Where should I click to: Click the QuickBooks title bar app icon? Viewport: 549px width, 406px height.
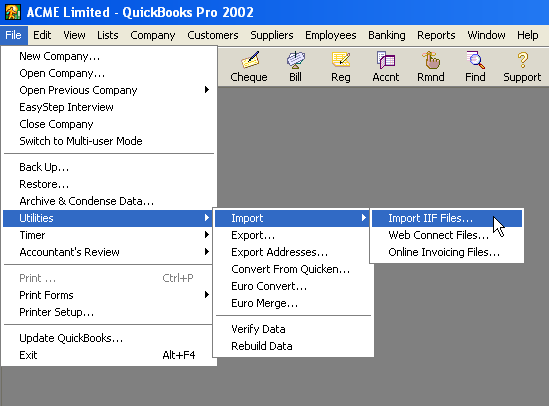13,12
